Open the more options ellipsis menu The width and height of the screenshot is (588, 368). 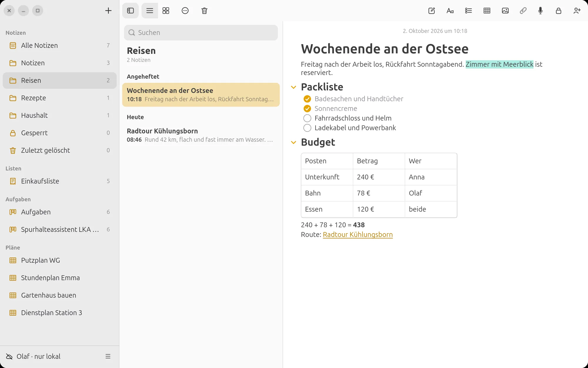(x=185, y=11)
